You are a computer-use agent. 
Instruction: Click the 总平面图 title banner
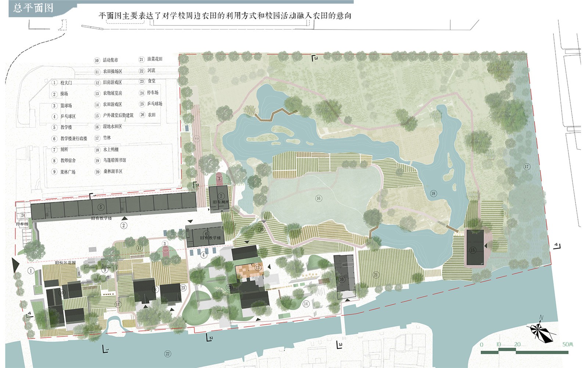(33, 8)
